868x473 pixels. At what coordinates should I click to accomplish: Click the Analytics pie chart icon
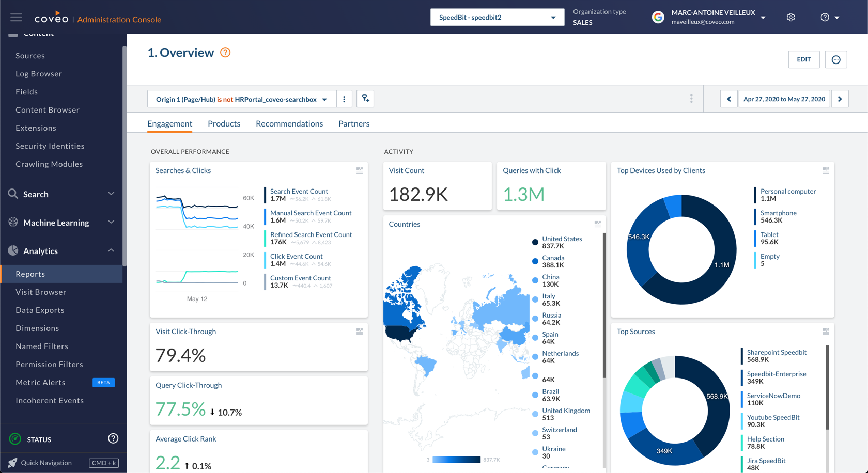click(x=13, y=250)
